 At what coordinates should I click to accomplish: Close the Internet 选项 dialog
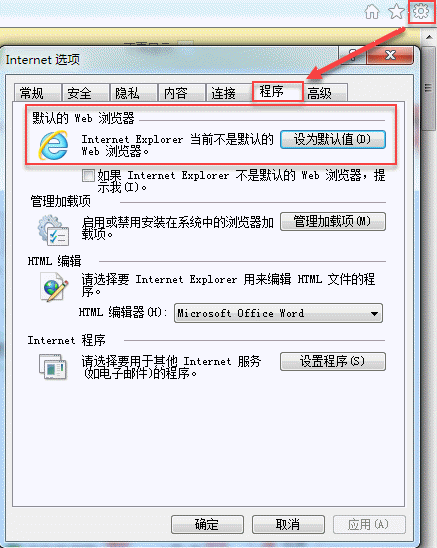[390, 55]
